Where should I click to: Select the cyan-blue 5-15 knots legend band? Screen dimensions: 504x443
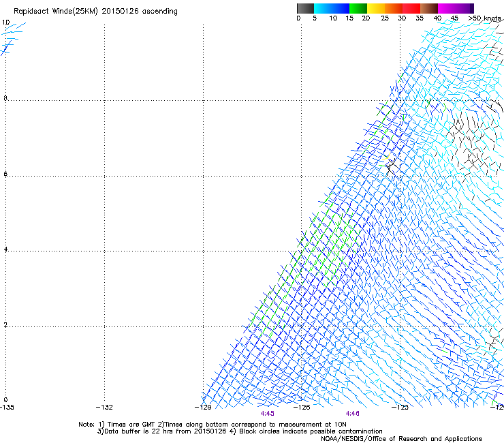[332, 8]
